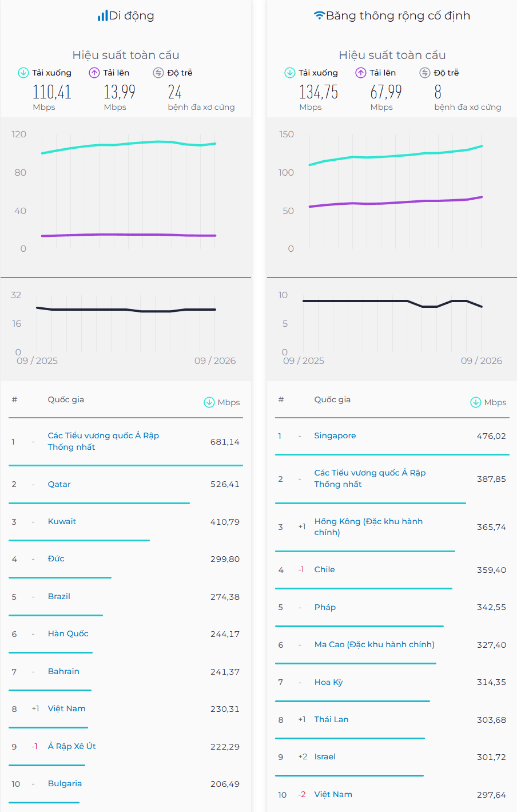Select the Di động heading

(132, 16)
